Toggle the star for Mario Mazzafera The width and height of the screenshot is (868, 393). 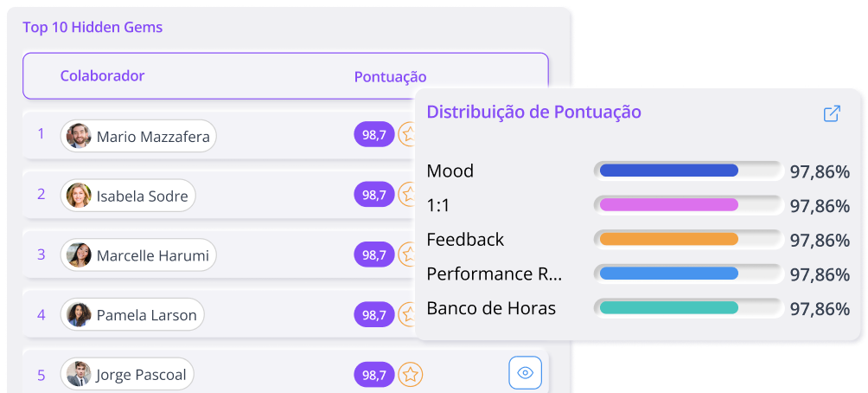point(406,134)
